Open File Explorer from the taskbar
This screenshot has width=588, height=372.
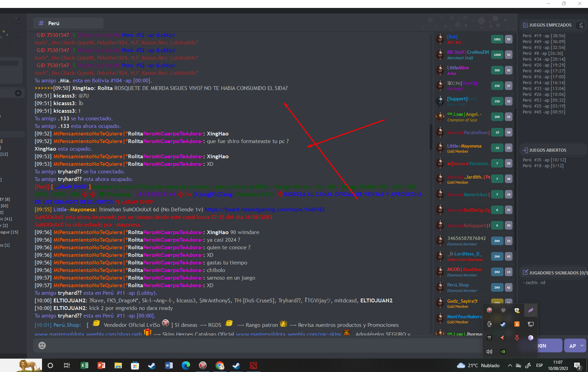tap(118, 365)
